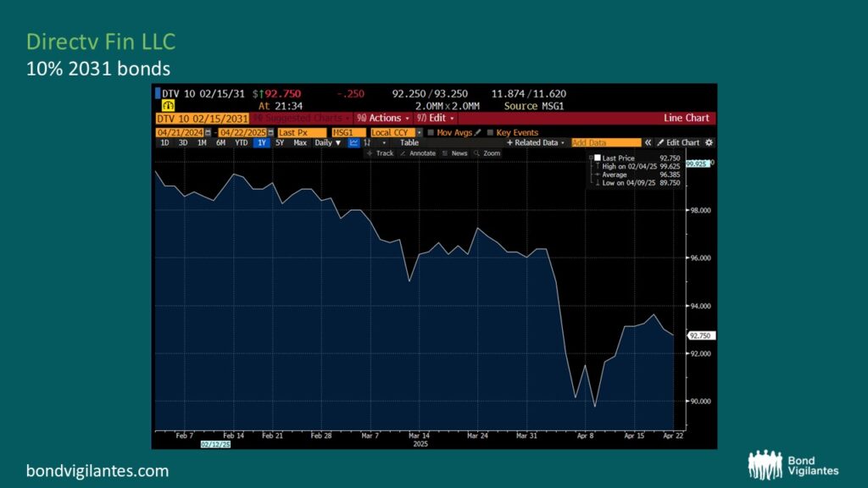This screenshot has width=868, height=488.
Task: Click the end date field 04/22/2025
Action: (242, 133)
